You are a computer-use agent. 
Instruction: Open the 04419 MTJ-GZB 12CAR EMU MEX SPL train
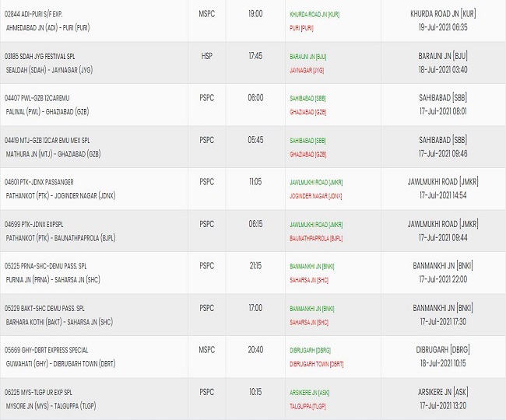coord(47,141)
